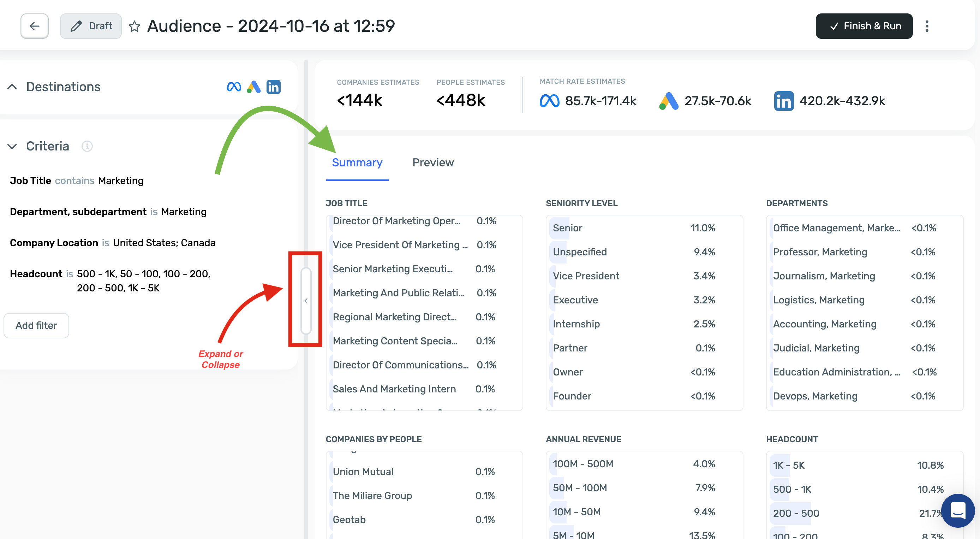Collapse the left panel with divider handle
Screen dimensions: 980x539
click(x=306, y=301)
